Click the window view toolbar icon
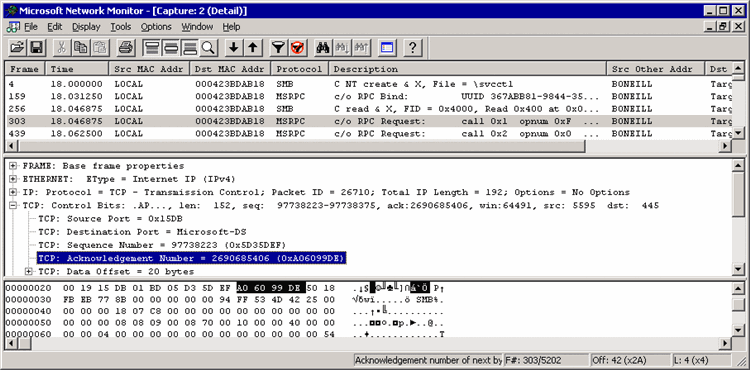This screenshot has width=750, height=370. pos(386,47)
